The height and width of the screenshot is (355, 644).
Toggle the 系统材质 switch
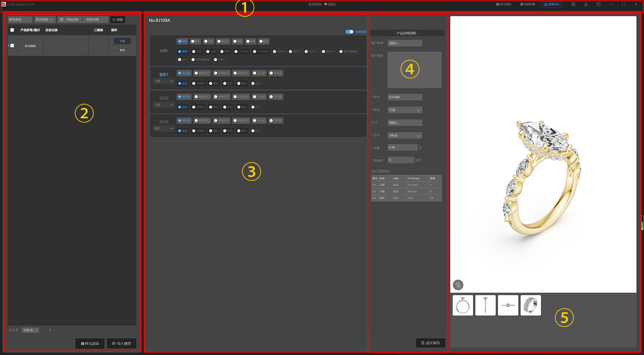(x=349, y=31)
